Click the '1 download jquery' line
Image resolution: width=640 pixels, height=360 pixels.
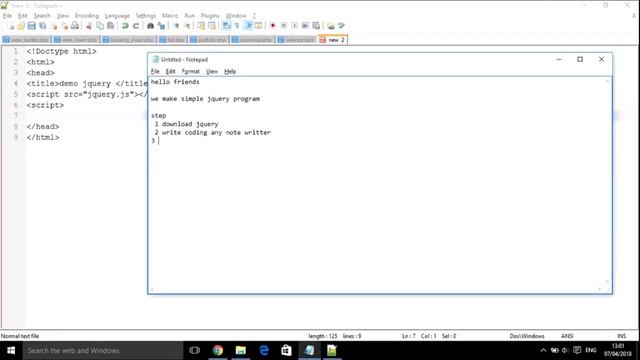point(186,124)
